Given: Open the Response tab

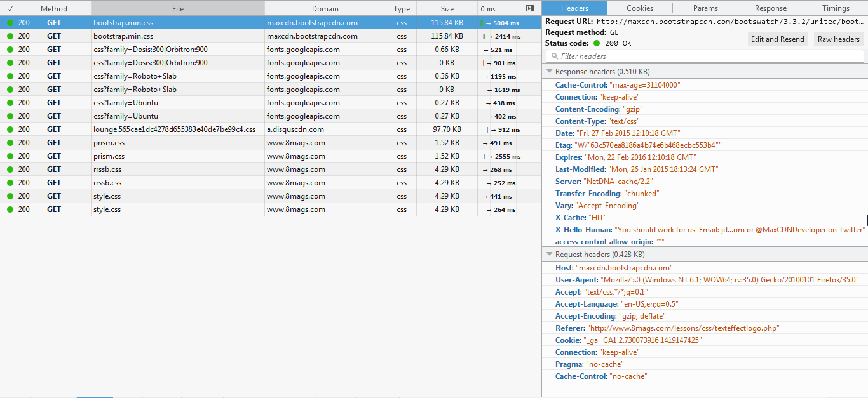Looking at the screenshot, I should tap(771, 8).
